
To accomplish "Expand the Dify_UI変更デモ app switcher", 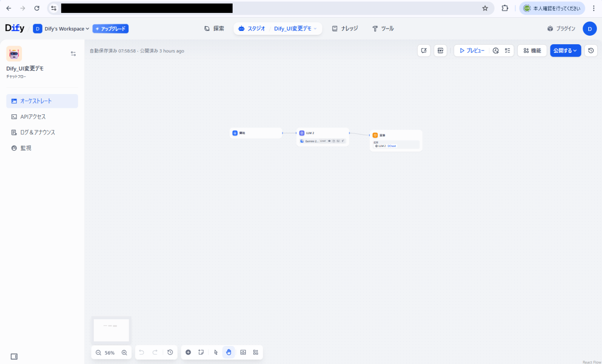I will coord(295,28).
